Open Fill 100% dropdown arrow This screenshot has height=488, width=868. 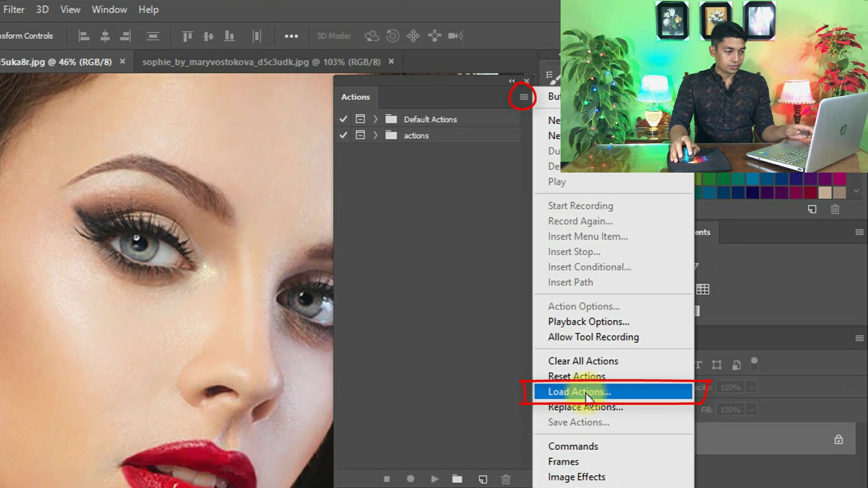click(x=751, y=410)
